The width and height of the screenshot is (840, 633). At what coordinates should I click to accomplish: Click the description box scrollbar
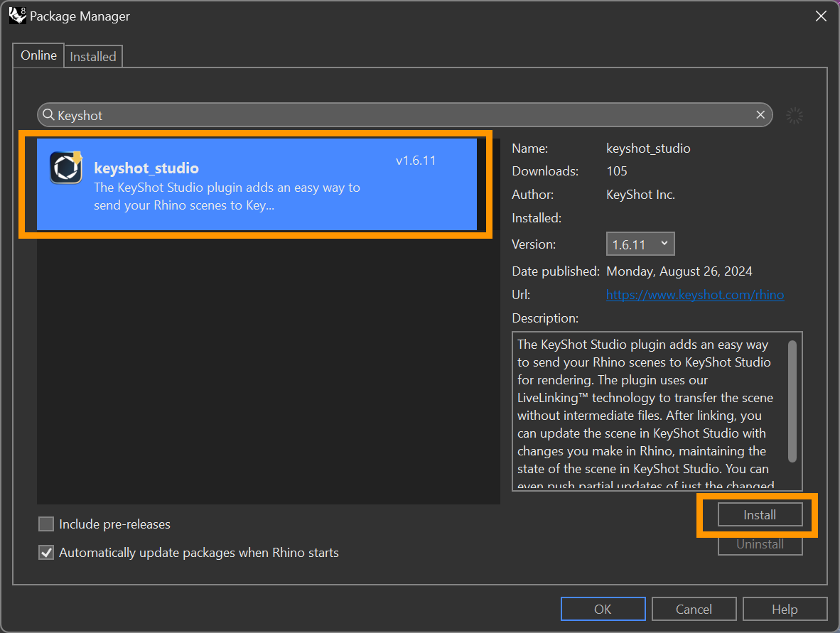pos(792,401)
